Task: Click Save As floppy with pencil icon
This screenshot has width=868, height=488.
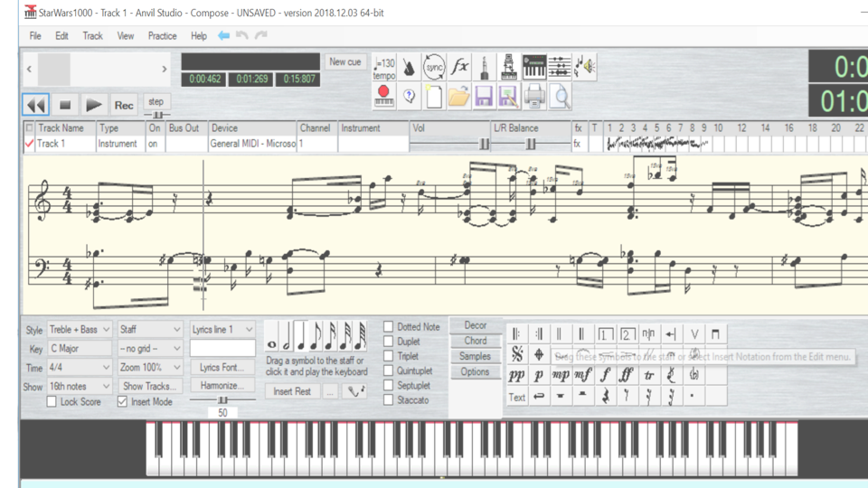Action: tap(509, 97)
